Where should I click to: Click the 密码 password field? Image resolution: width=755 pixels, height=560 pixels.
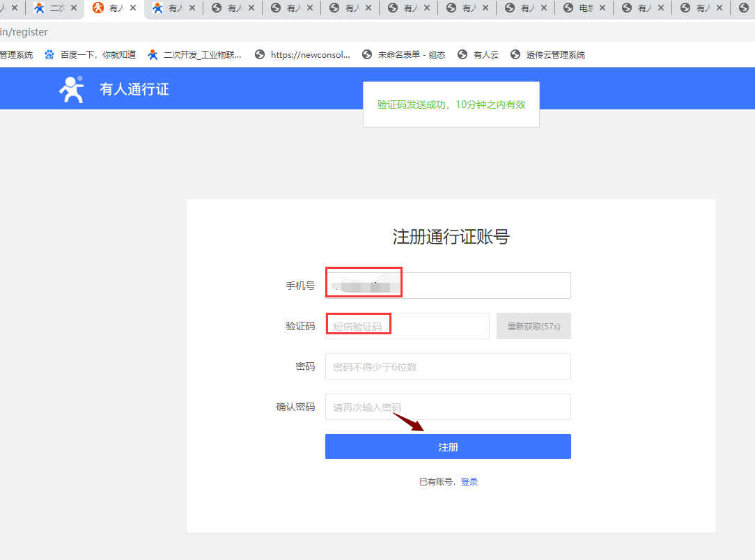click(x=448, y=366)
